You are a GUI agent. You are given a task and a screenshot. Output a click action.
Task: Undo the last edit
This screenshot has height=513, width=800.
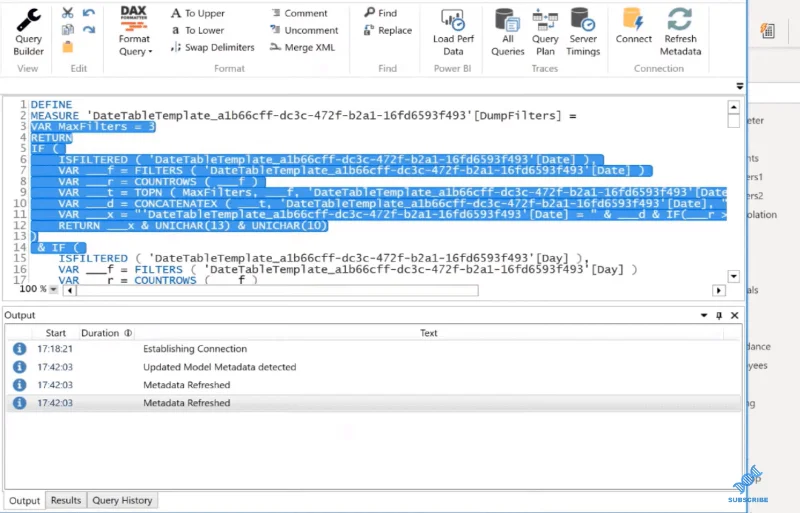click(x=89, y=13)
